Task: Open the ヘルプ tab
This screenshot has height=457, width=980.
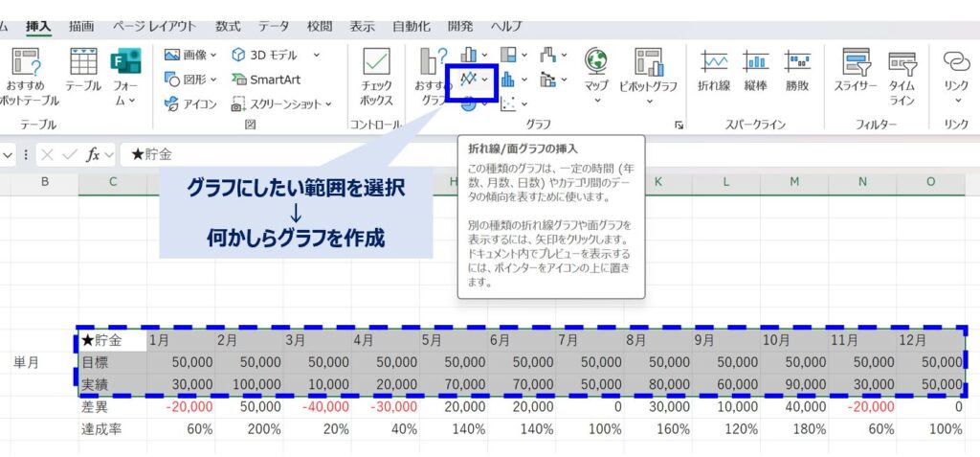Action: coord(505,26)
